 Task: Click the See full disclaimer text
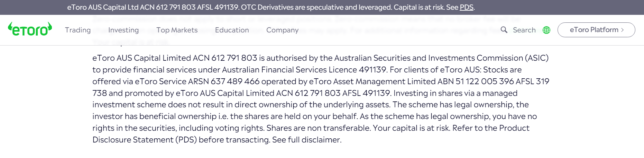point(306,140)
